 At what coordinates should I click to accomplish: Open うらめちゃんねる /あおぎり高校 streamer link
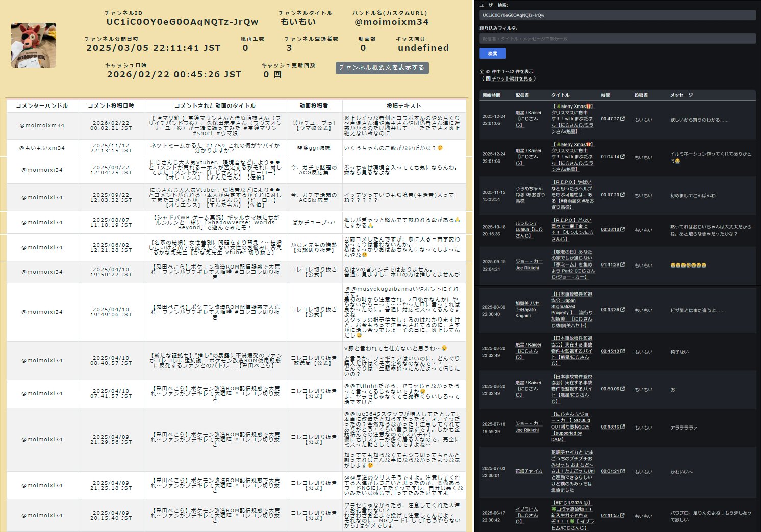point(530,195)
